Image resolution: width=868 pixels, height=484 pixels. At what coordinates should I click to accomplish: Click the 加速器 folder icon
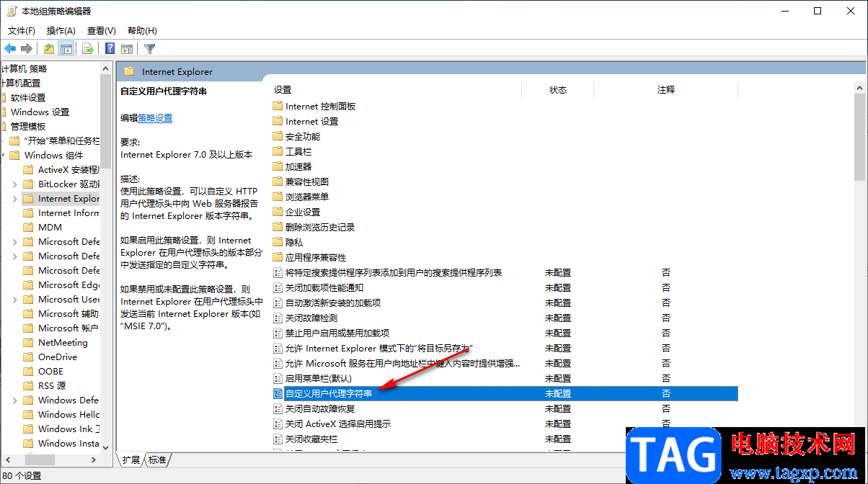278,166
